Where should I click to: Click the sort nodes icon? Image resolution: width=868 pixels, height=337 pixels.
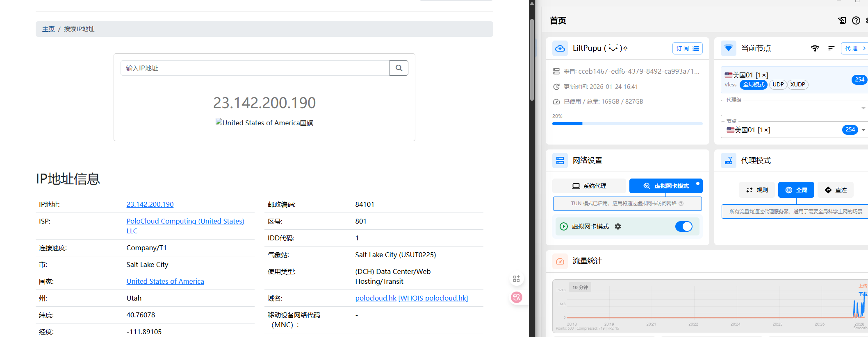(831, 48)
